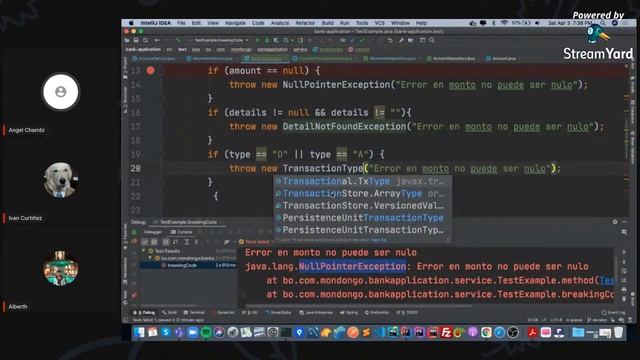Viewport: 640px width, 360px height.
Task: Open the File menu
Action: coord(181,23)
